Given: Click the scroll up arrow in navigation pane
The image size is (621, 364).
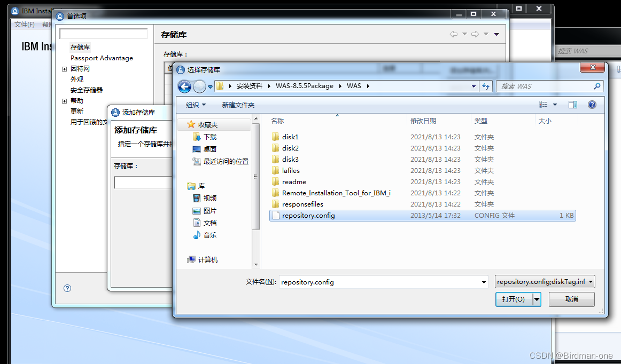Looking at the screenshot, I should [x=256, y=118].
